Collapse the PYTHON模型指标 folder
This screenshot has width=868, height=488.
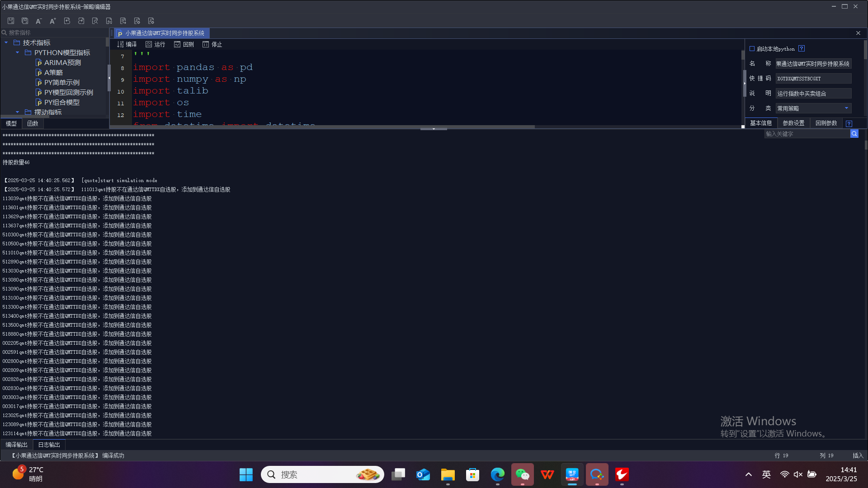pyautogui.click(x=18, y=52)
